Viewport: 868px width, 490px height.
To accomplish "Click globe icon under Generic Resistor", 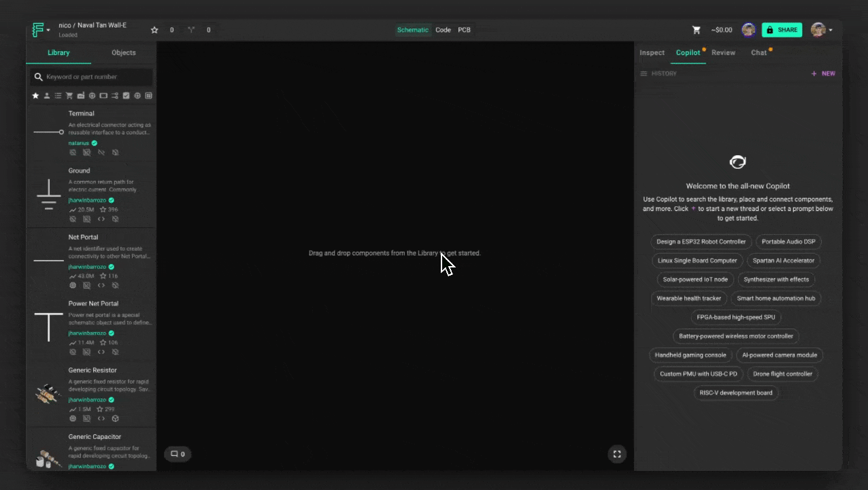I will tap(73, 419).
